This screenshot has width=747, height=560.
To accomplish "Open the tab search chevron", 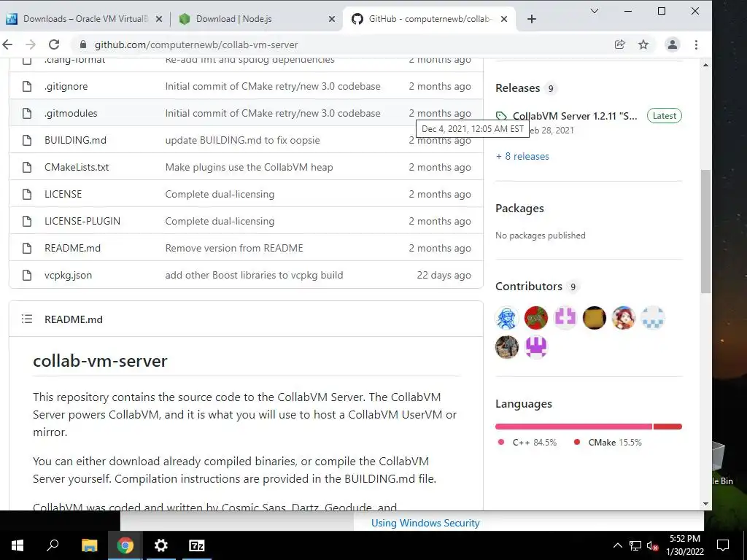I will (x=594, y=11).
